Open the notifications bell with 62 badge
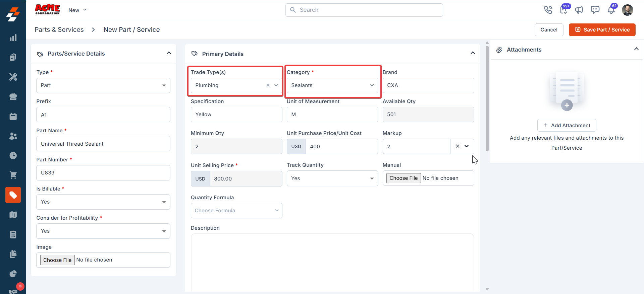The image size is (644, 294). pos(611,10)
